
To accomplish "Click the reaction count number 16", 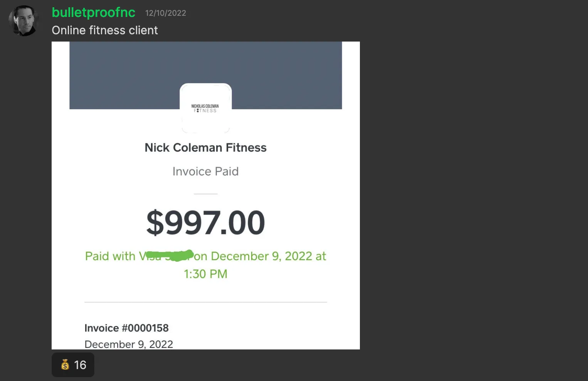I will tap(80, 365).
